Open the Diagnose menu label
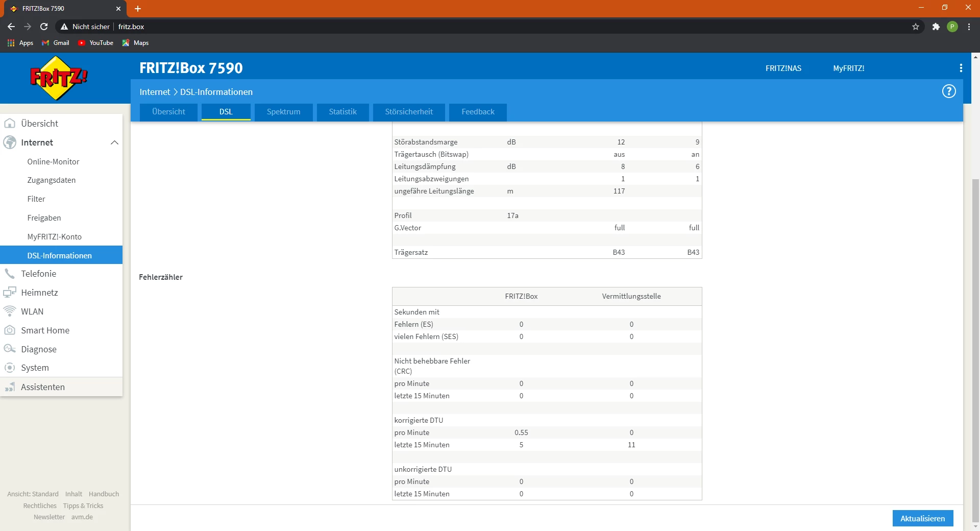The height and width of the screenshot is (531, 980). click(39, 349)
